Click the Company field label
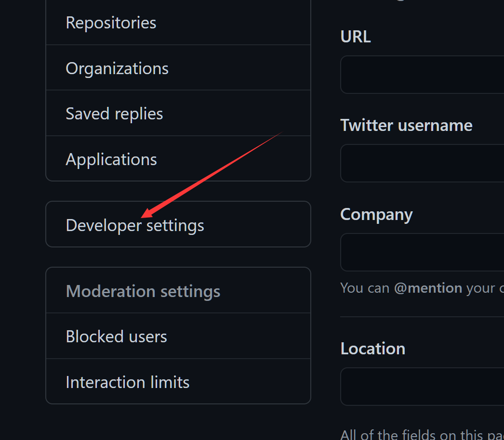 [376, 214]
